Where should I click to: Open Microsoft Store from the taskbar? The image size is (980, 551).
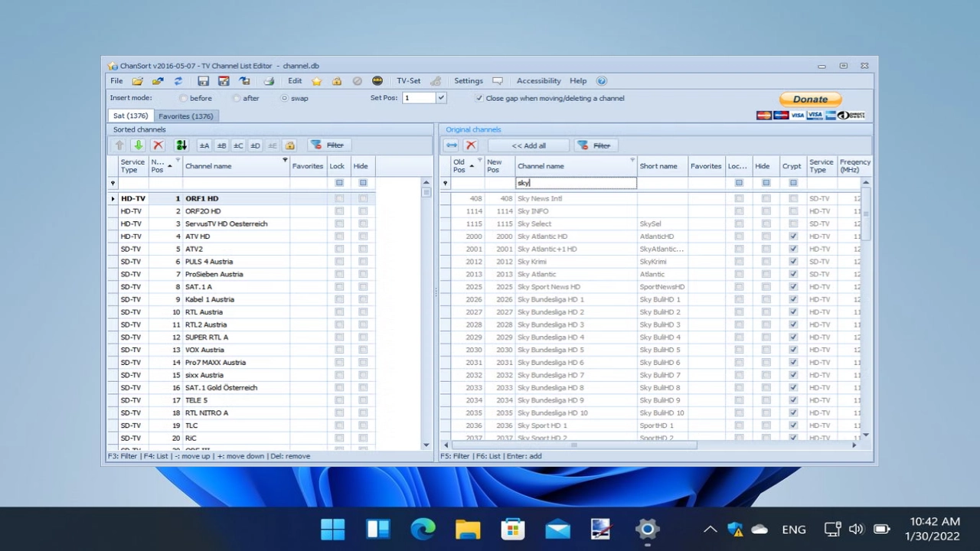(x=513, y=529)
